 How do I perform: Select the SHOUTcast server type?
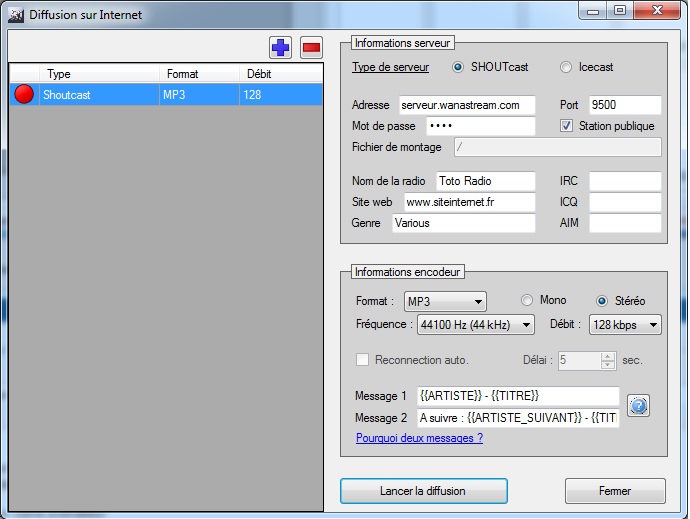[x=459, y=68]
